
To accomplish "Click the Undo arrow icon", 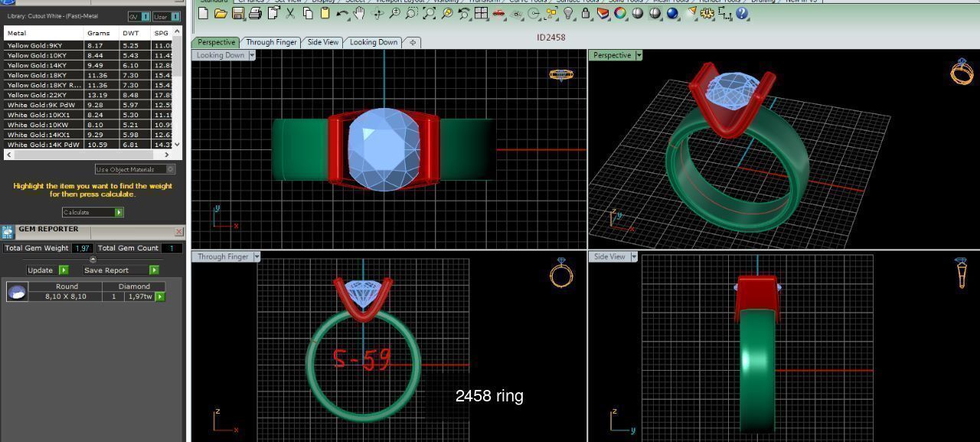I will pos(342,13).
